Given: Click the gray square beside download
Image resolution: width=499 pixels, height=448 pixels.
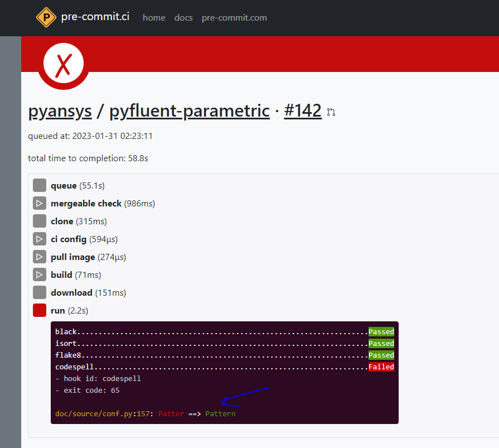Looking at the screenshot, I should (40, 292).
